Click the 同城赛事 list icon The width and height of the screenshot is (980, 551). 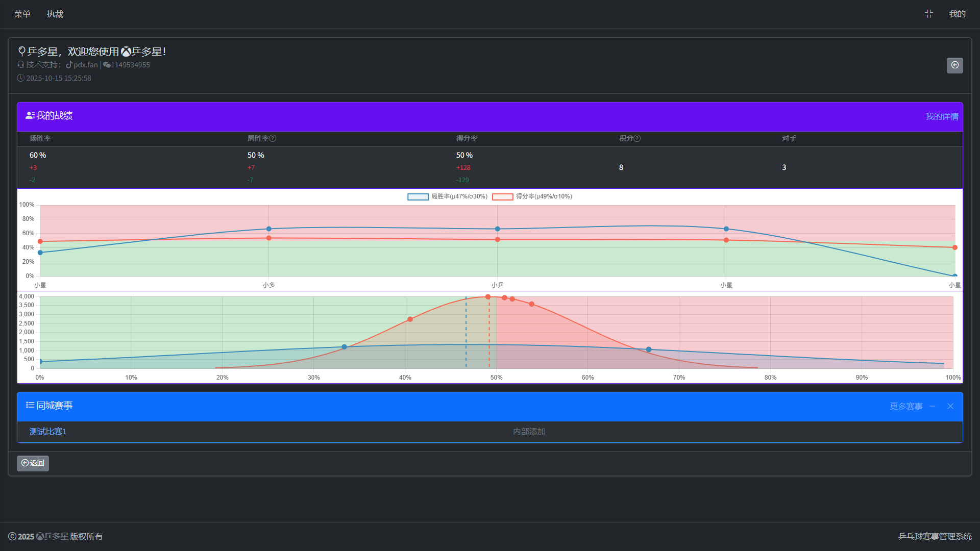30,405
